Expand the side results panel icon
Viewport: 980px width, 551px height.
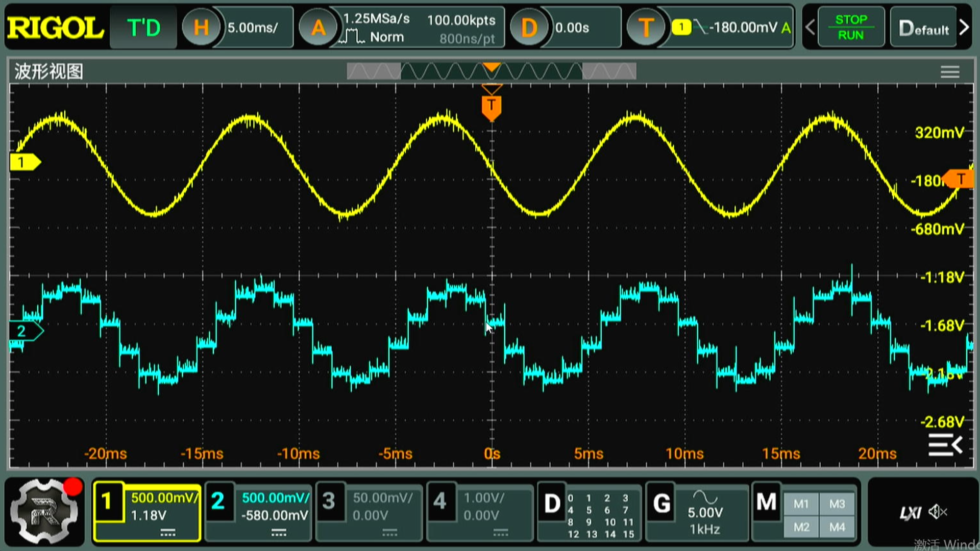click(945, 445)
